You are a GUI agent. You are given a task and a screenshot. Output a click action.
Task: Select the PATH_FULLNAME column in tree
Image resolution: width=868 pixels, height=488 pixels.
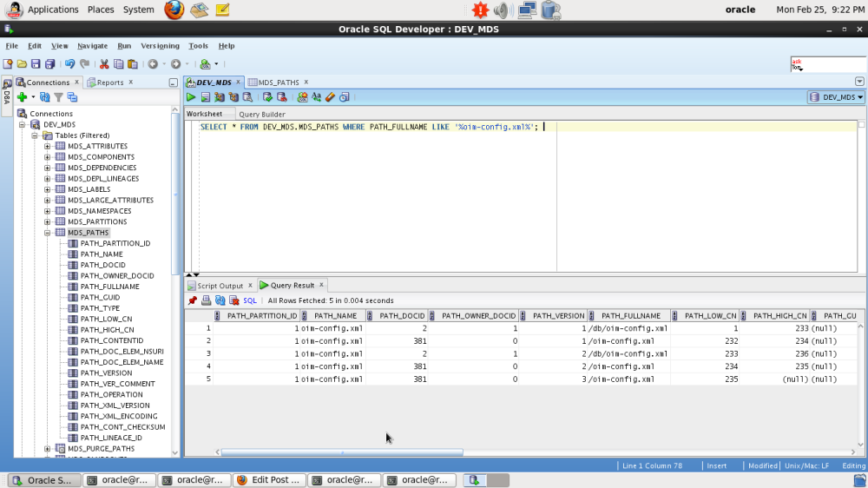point(109,287)
